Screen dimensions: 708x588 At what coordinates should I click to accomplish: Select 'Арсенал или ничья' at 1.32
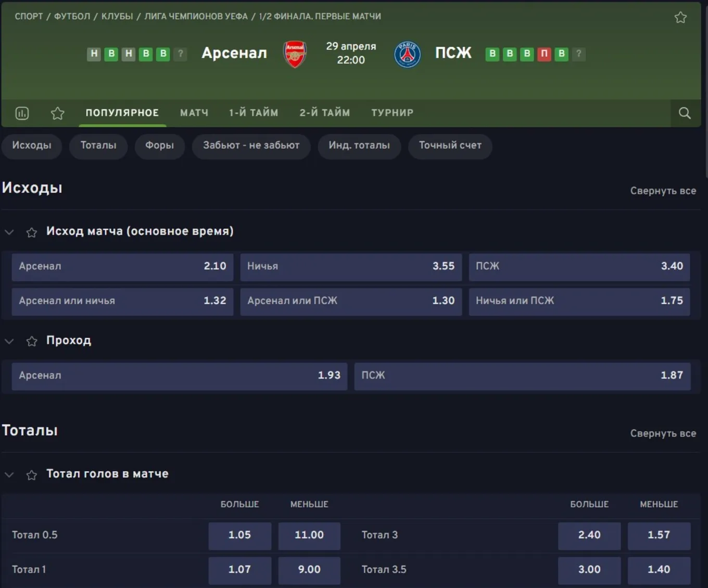pyautogui.click(x=122, y=301)
